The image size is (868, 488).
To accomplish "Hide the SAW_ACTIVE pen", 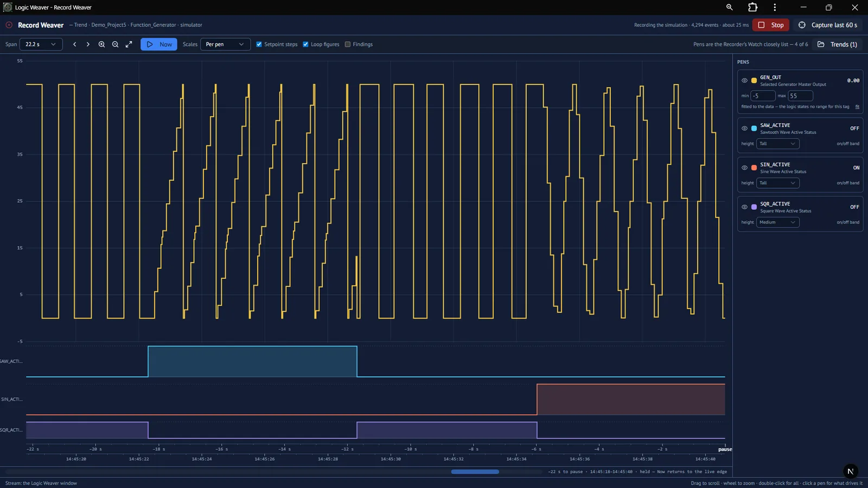I will 744,129.
